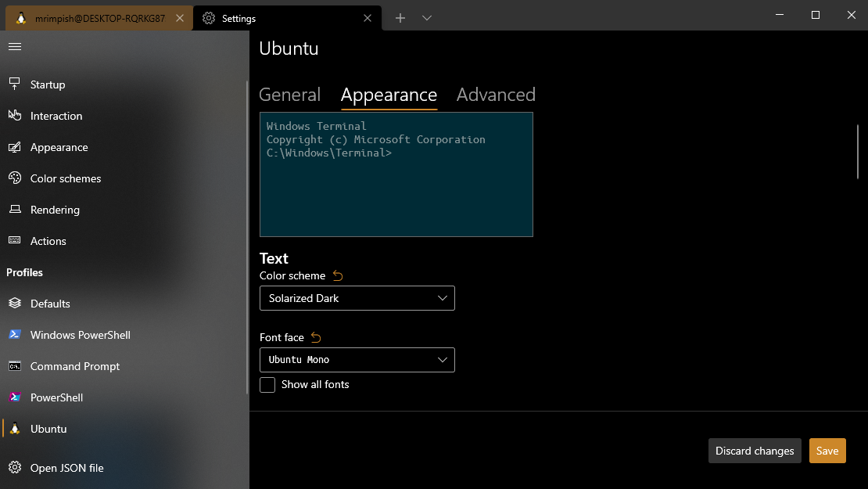The width and height of the screenshot is (868, 489).
Task: Click the Save button
Action: coord(827,451)
